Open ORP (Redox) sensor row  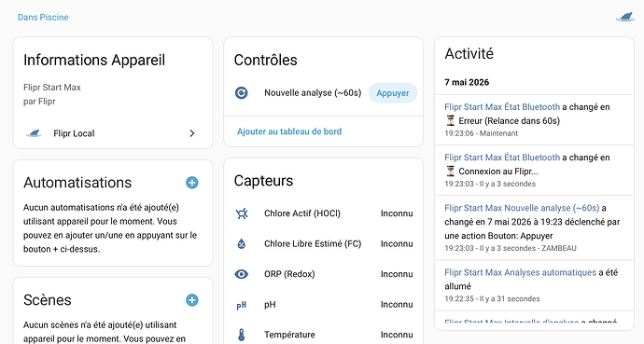click(x=324, y=274)
